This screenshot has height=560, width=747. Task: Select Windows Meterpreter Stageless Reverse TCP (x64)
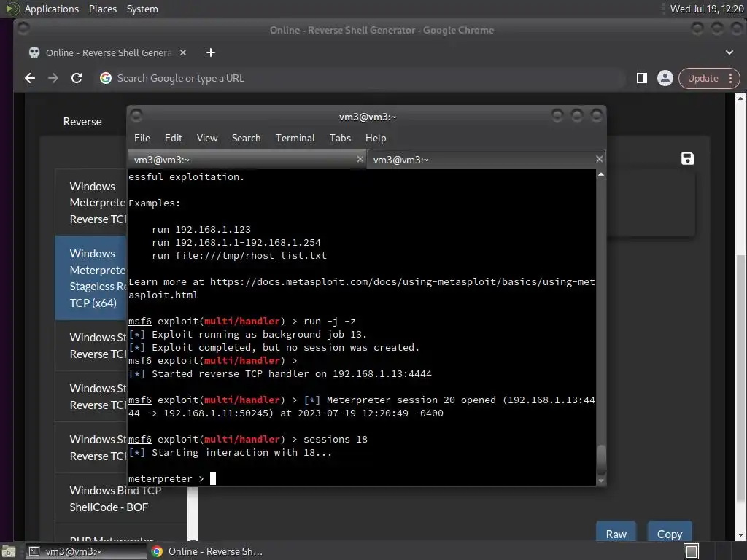91,278
